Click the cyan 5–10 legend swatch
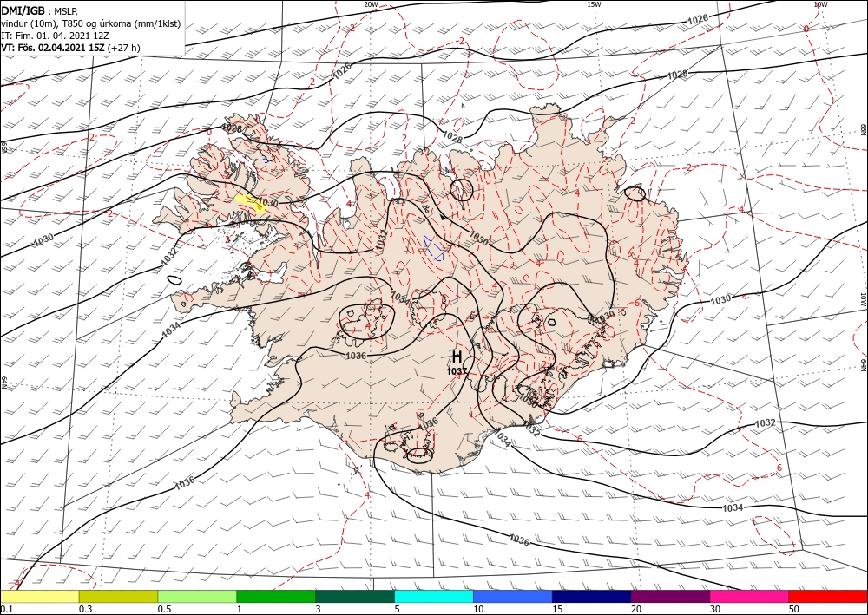Image resolution: width=868 pixels, height=615 pixels. coord(434,596)
